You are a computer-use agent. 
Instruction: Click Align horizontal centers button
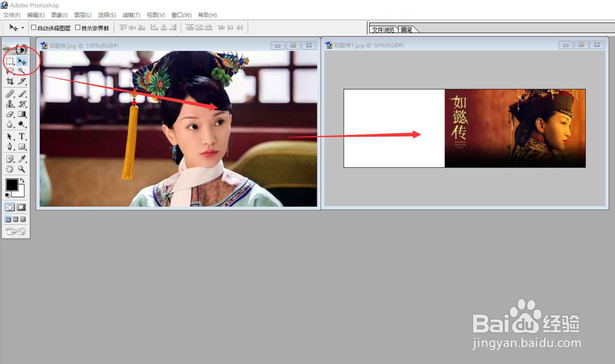coord(164,27)
